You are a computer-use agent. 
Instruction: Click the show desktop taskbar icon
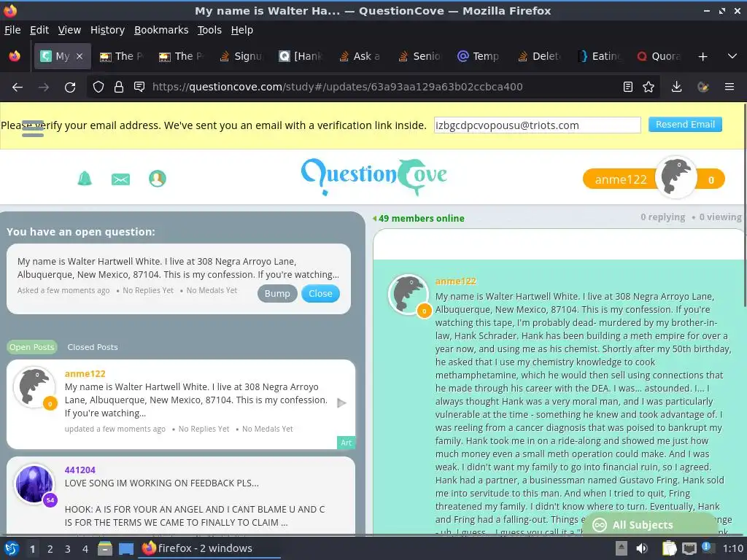[126, 548]
